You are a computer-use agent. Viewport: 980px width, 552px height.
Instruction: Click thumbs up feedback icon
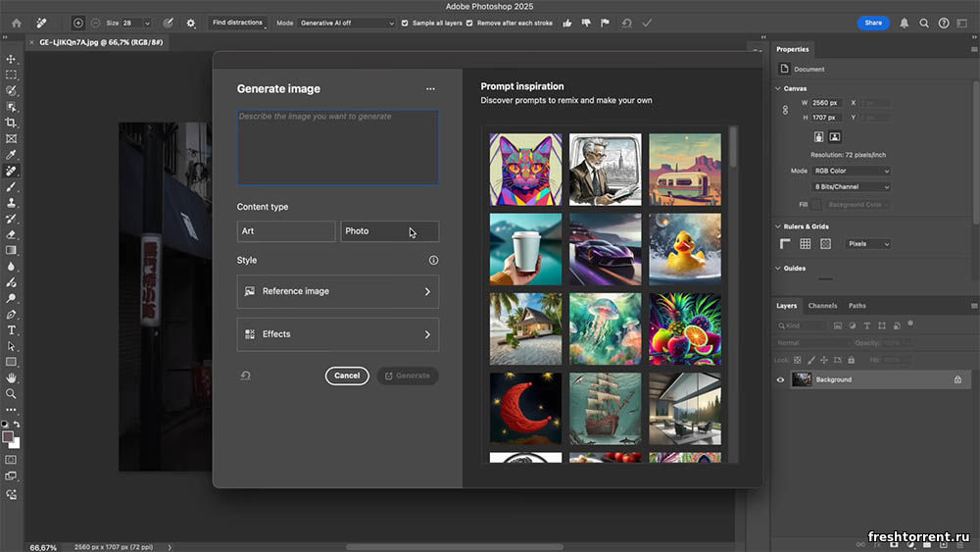[x=566, y=24]
